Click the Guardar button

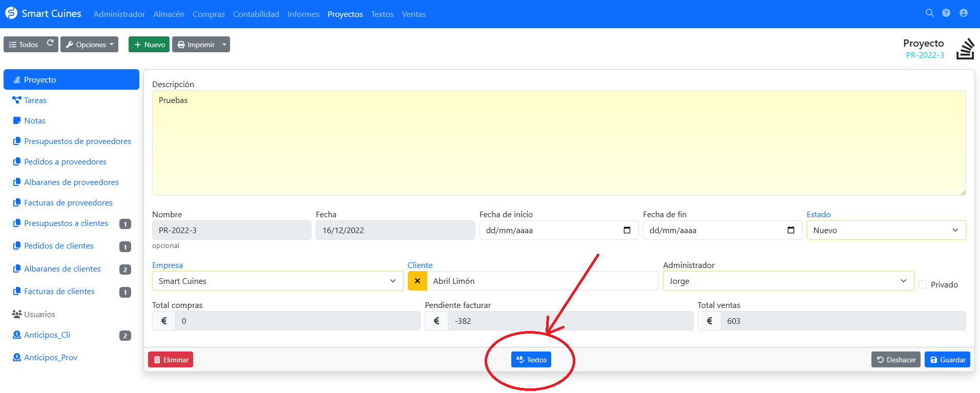tap(947, 360)
